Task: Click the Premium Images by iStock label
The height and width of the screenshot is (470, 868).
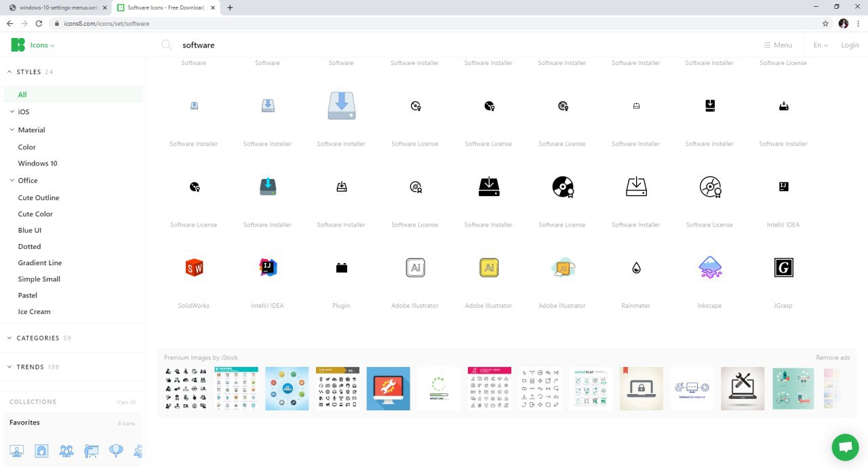Action: click(201, 358)
